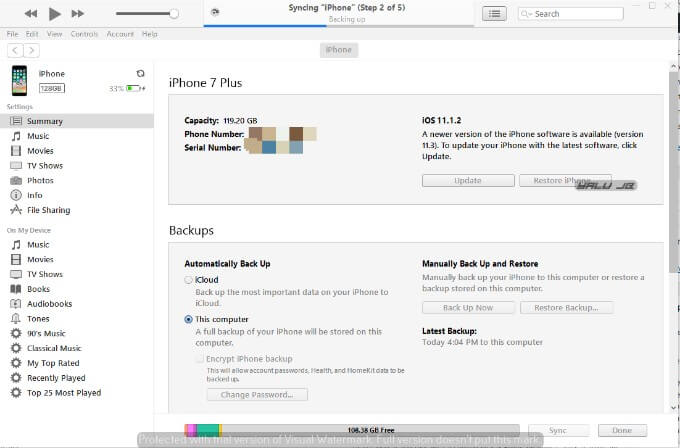Adjust the volume slider knob

pos(174,14)
